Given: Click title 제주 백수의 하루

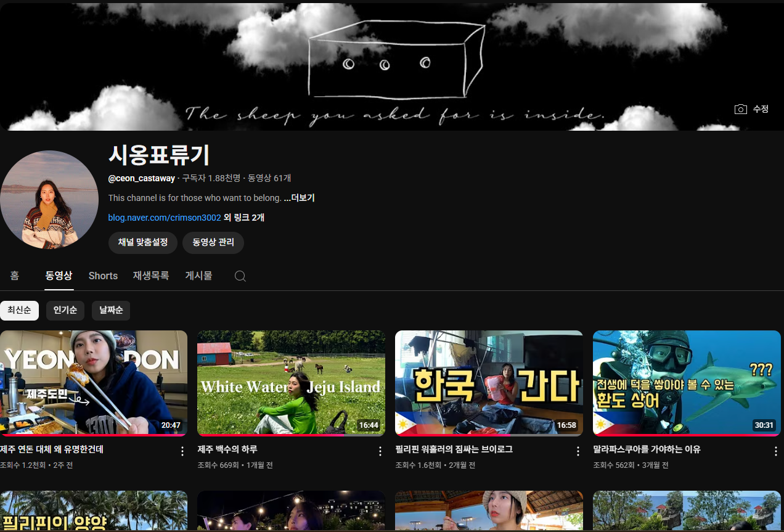Looking at the screenshot, I should (x=227, y=449).
